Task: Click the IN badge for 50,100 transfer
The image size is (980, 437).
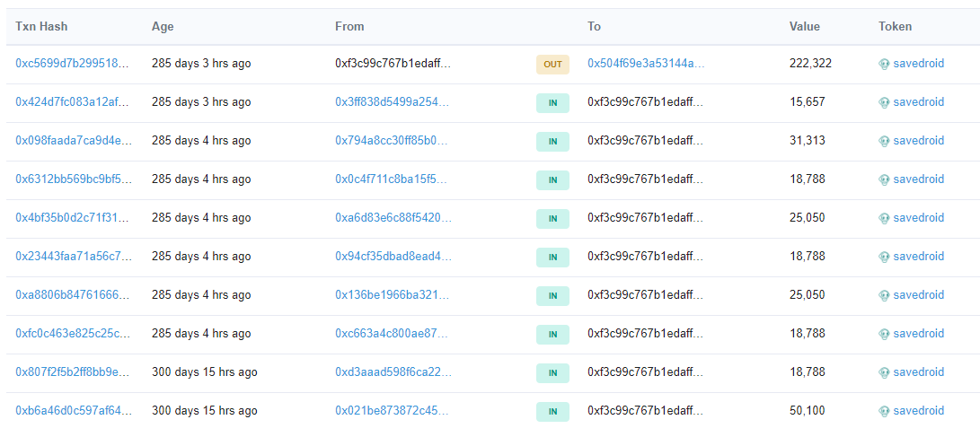Action: pyautogui.click(x=552, y=411)
